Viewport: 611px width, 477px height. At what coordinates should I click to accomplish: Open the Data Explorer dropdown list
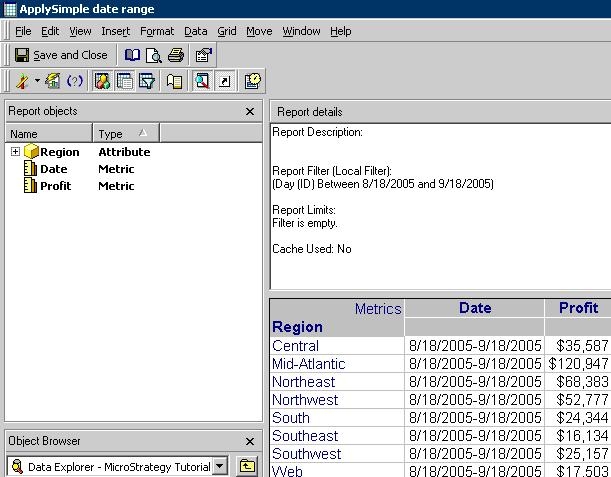[x=219, y=466]
